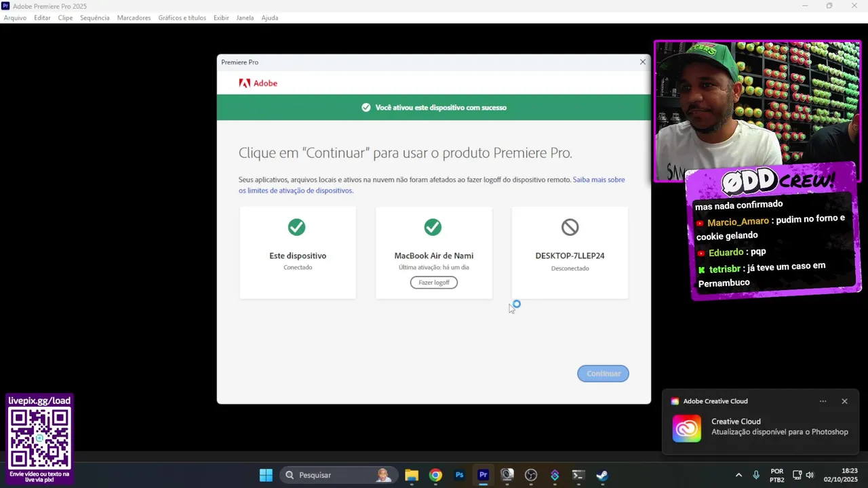This screenshot has width=868, height=488.
Task: Open the Windows Start menu
Action: click(x=266, y=475)
